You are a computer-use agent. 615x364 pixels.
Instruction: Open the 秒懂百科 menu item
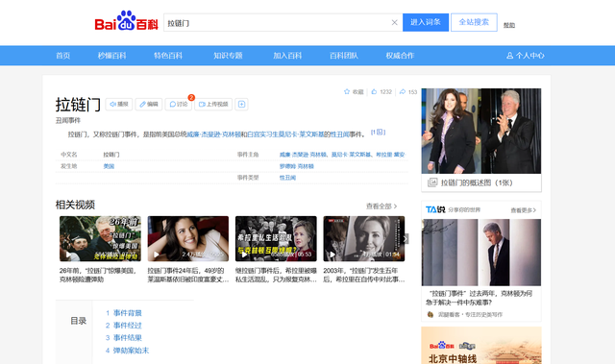(x=112, y=56)
